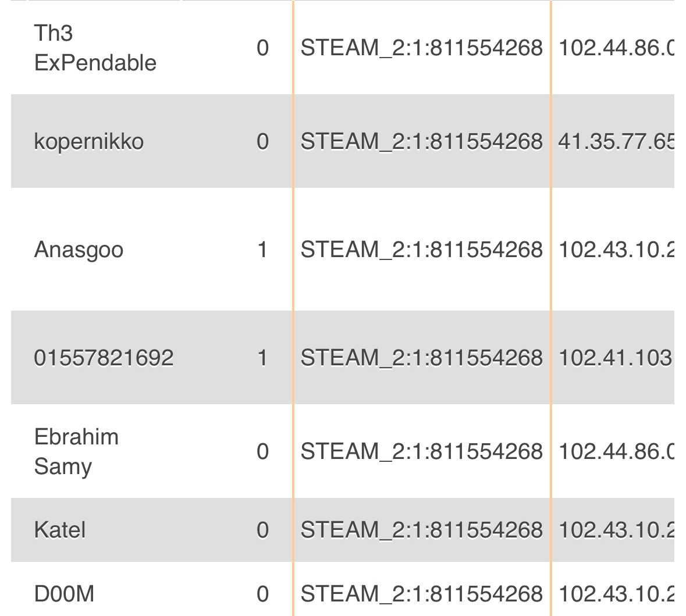
Task: Select Katel's Steam ID cell
Action: (422, 530)
